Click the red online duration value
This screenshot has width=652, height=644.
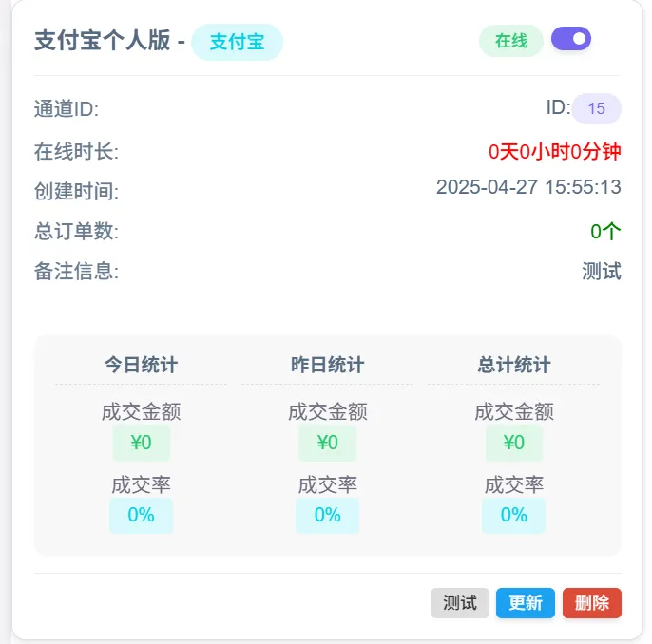point(555,151)
